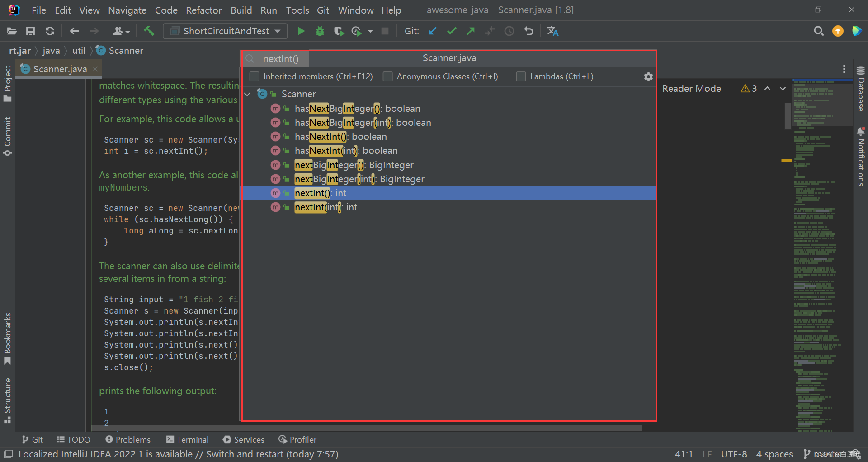This screenshot has height=462, width=868.
Task: Open the Notifications tool window
Action: [861, 157]
